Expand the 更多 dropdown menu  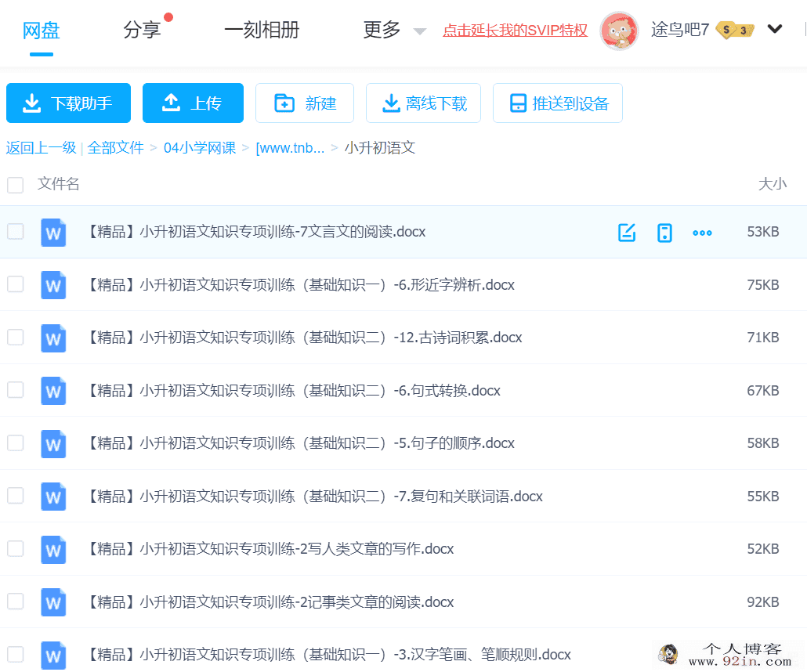pyautogui.click(x=394, y=30)
